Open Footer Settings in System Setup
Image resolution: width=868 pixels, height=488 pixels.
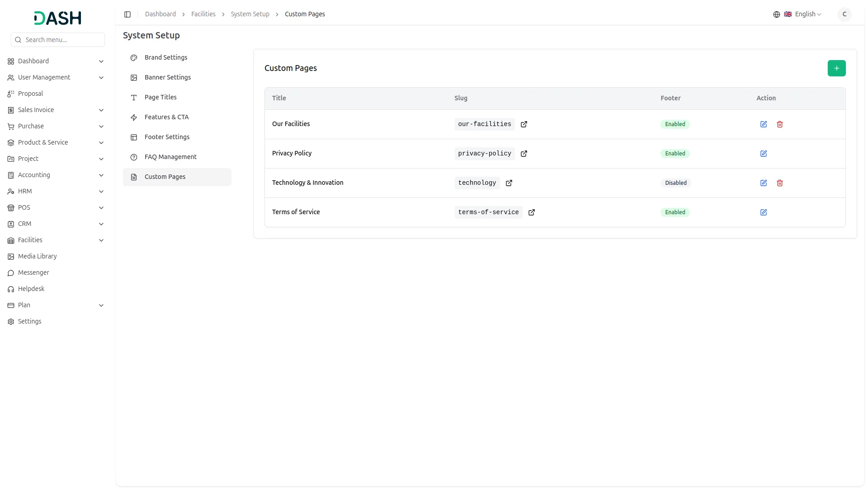pyautogui.click(x=167, y=137)
